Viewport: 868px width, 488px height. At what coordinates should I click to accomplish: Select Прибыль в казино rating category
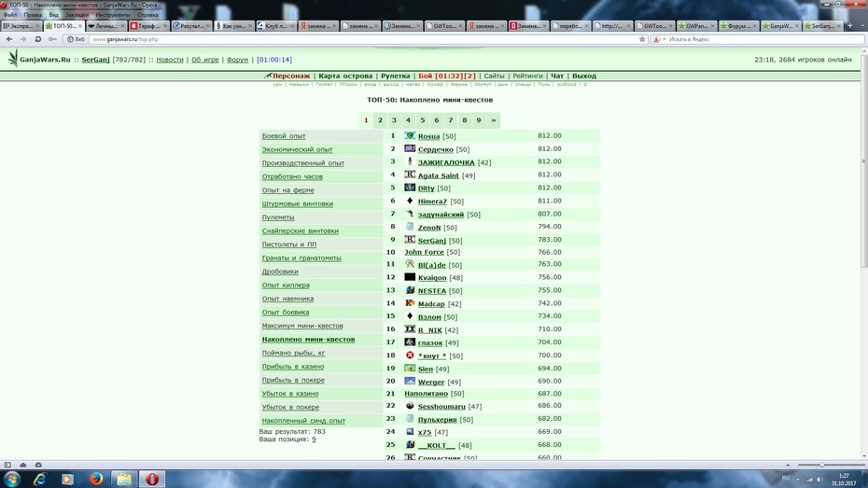coord(293,367)
